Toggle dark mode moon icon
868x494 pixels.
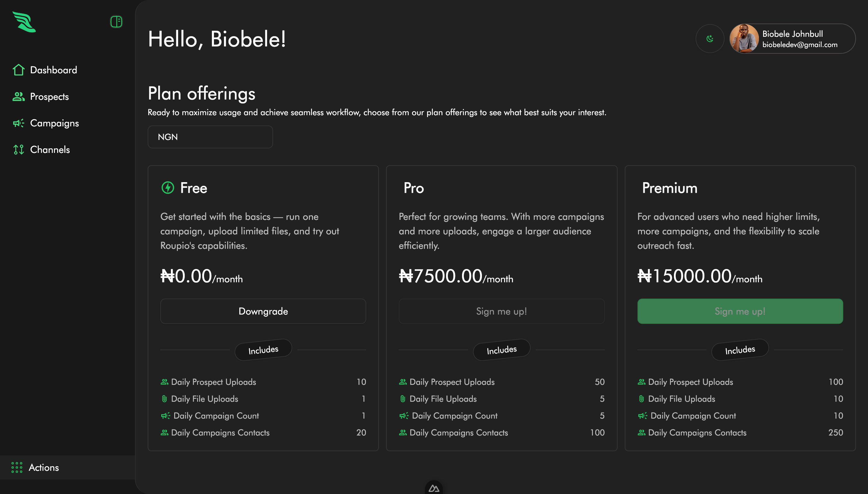point(710,39)
